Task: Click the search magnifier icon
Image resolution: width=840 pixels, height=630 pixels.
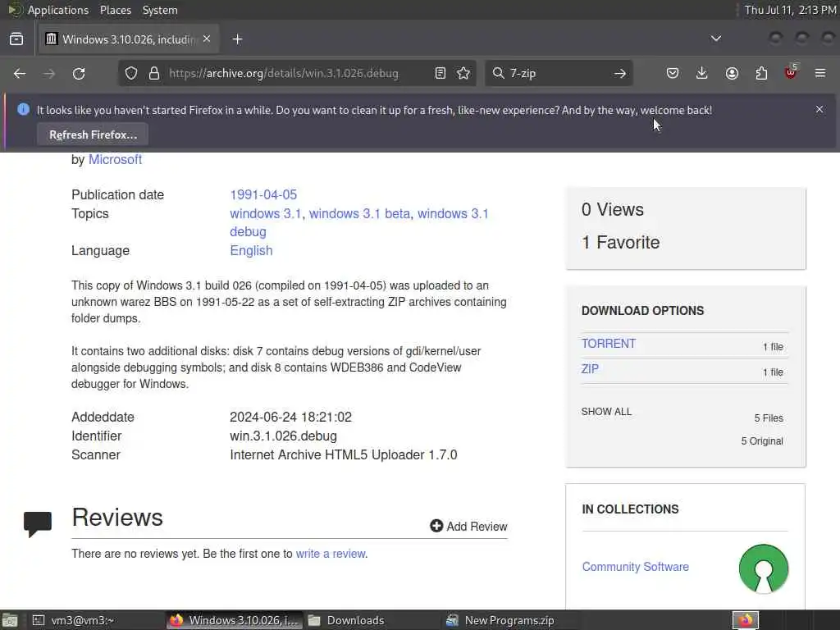Action: tap(498, 73)
